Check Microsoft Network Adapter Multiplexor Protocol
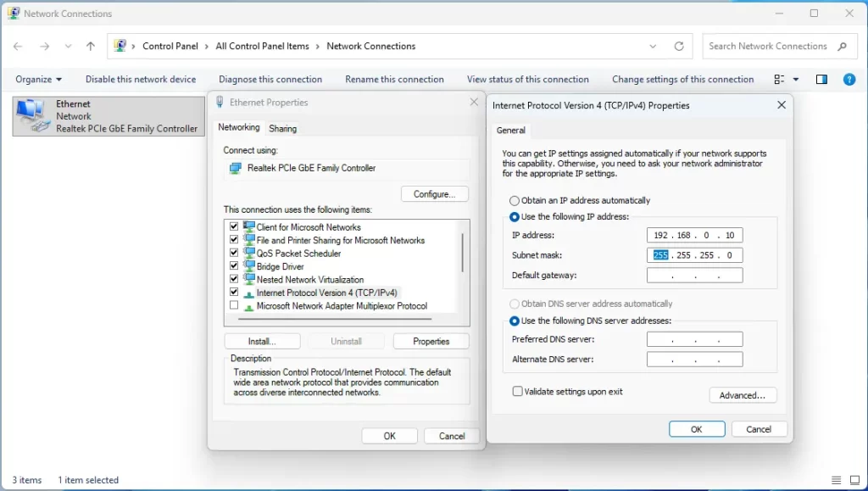This screenshot has height=491, width=868. tap(234, 305)
